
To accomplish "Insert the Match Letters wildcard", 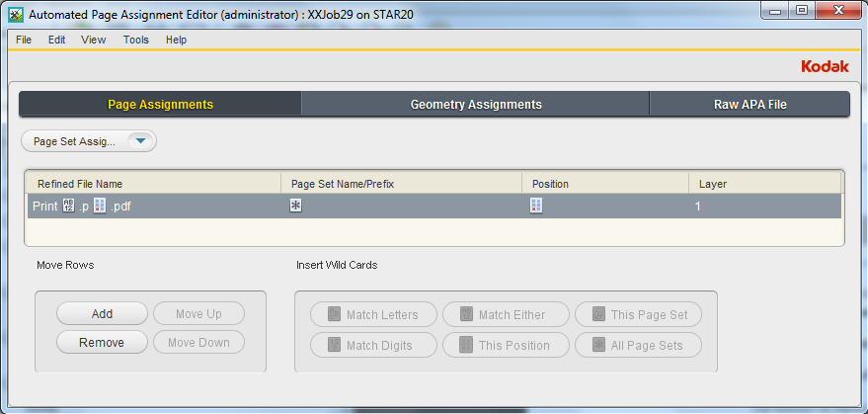I will point(373,315).
